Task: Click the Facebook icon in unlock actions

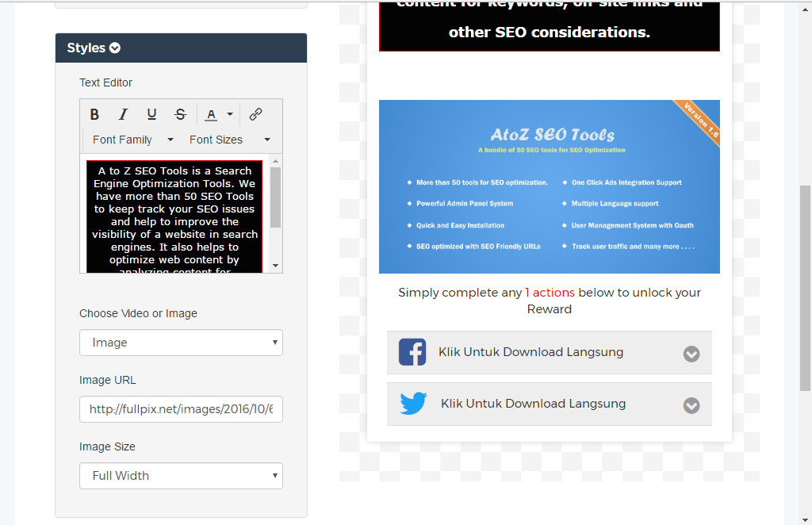Action: coord(412,352)
